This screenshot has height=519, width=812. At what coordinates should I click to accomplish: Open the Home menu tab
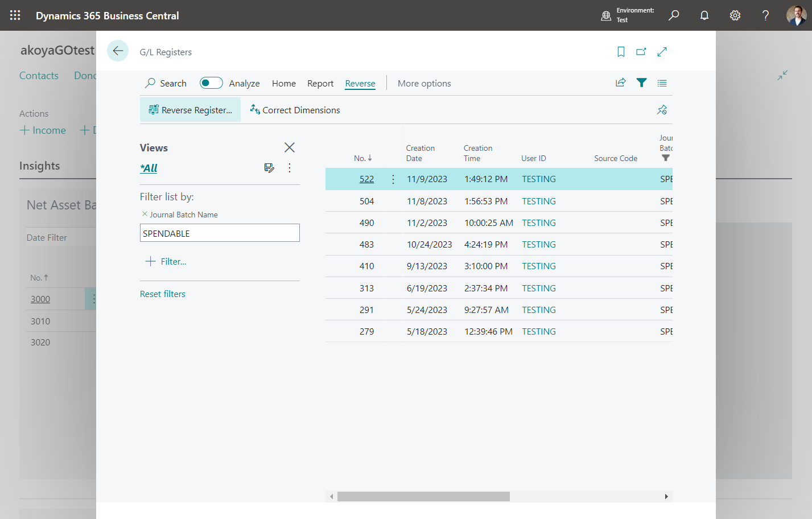284,83
